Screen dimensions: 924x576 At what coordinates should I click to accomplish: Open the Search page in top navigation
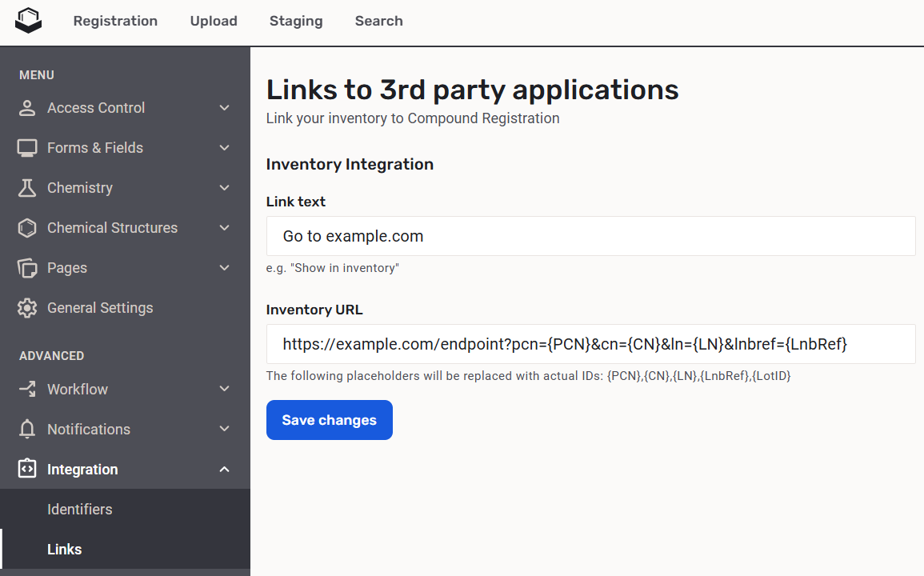pyautogui.click(x=378, y=21)
